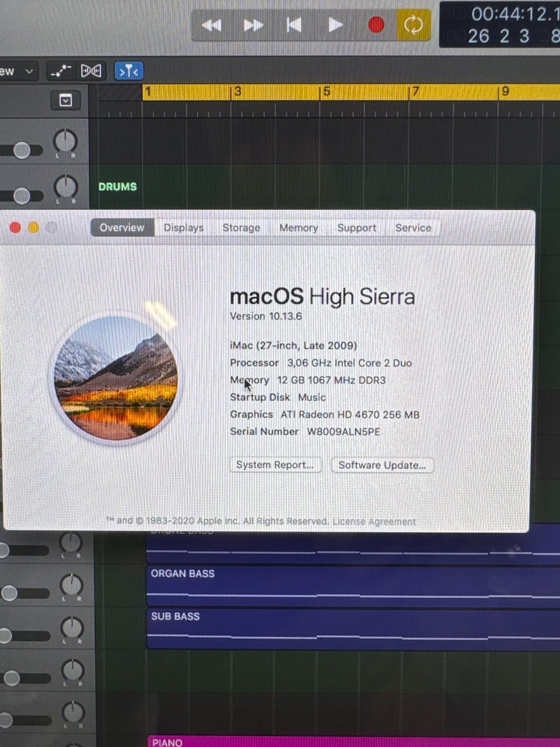Click bar 3 in the timeline ruler
560x747 pixels.
[237, 92]
